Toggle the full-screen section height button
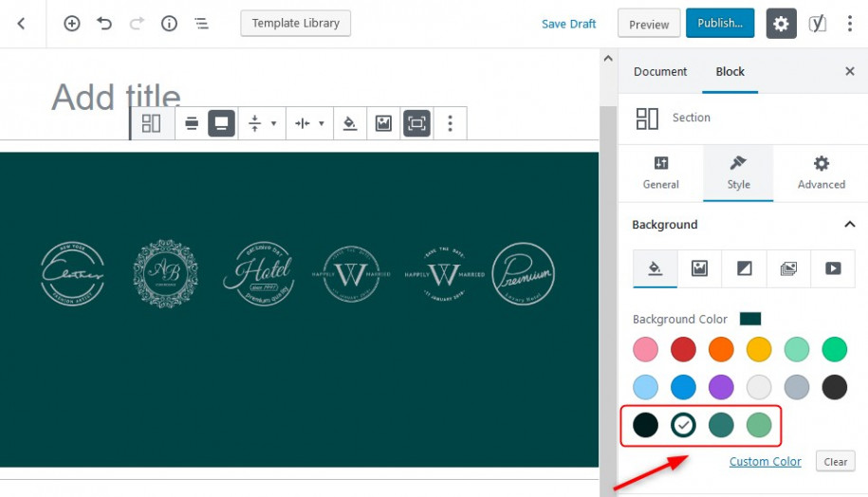 tap(416, 123)
